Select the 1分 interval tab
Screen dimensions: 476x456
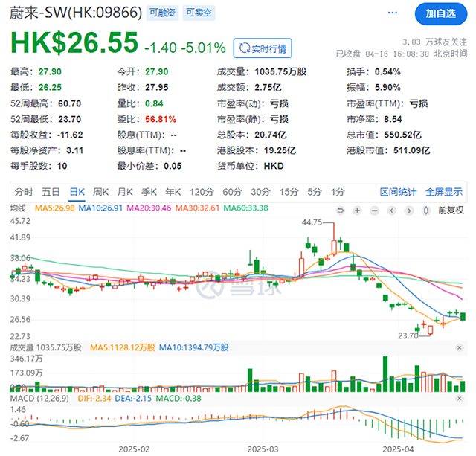(338, 192)
